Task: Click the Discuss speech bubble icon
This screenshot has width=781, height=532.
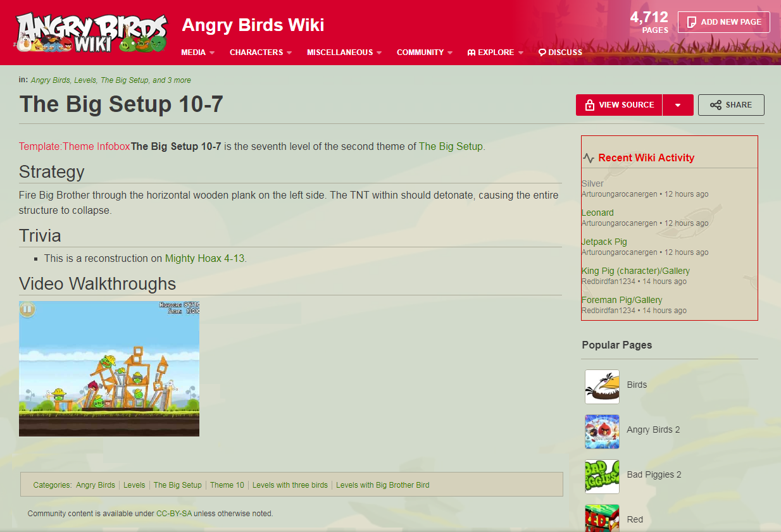Action: 542,53
